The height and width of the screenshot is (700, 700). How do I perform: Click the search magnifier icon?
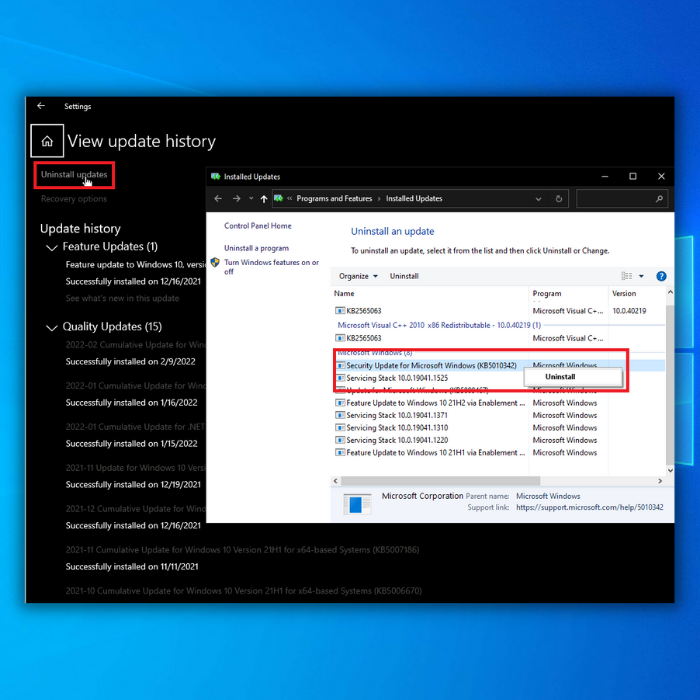click(x=659, y=199)
